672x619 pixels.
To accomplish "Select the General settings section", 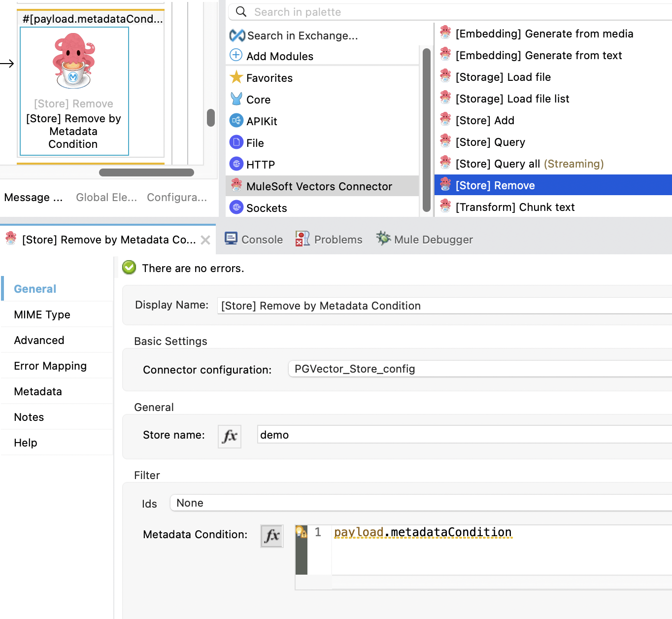I will tap(57, 289).
